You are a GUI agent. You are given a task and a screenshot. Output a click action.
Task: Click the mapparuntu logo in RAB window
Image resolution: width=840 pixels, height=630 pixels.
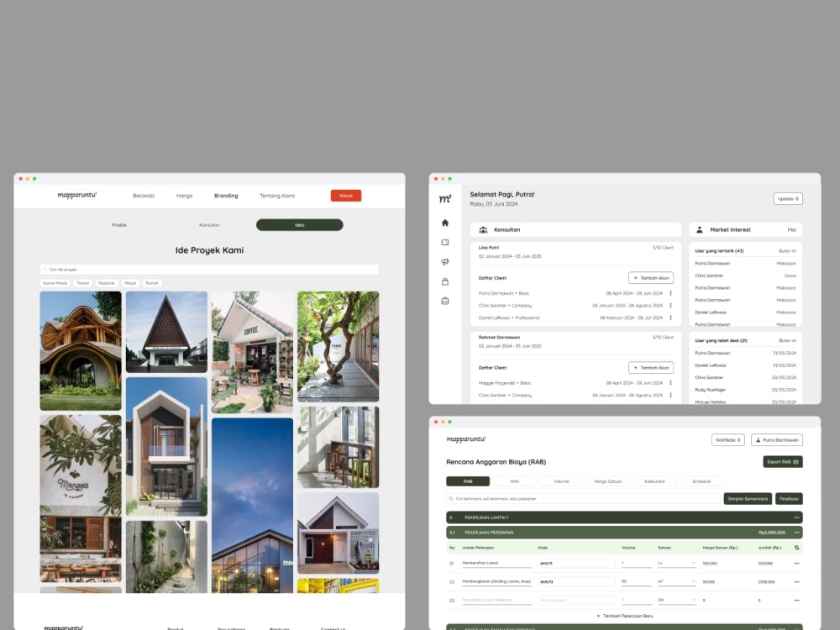(x=465, y=439)
